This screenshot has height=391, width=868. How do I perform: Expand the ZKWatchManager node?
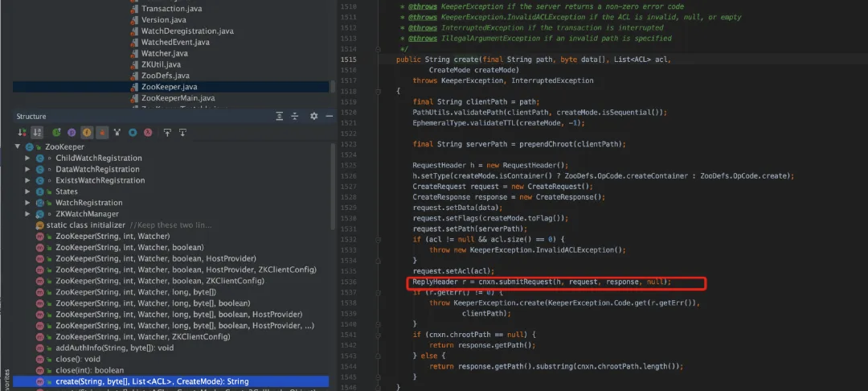27,214
